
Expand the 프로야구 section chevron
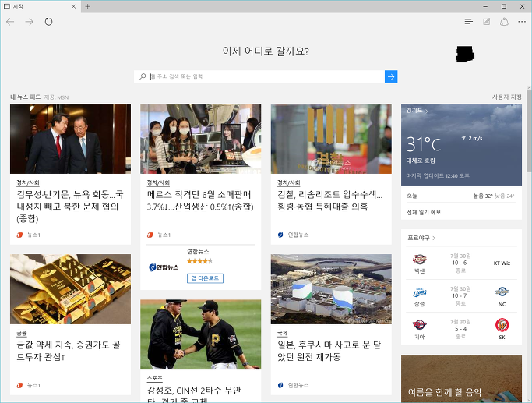pos(434,238)
